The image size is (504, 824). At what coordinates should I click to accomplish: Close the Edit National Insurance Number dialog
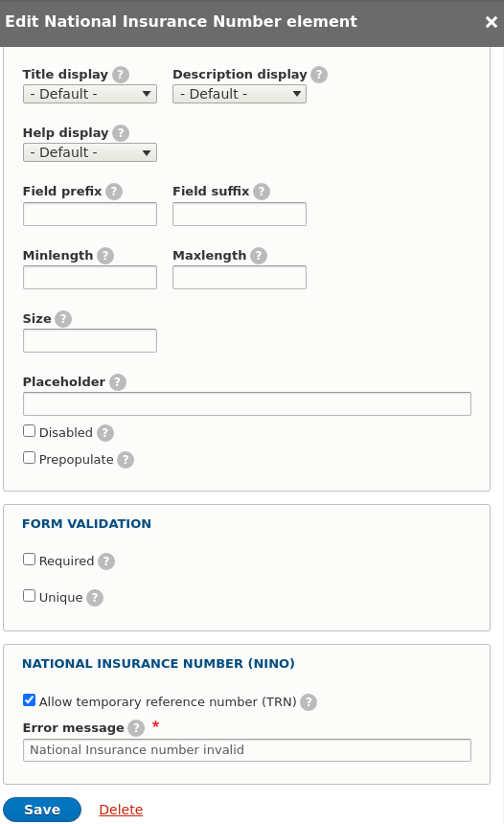point(492,21)
